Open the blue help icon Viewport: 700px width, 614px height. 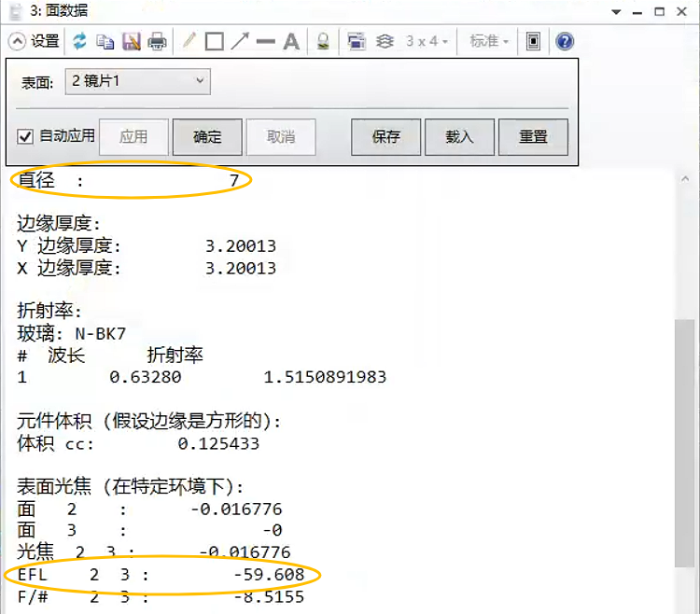click(565, 41)
